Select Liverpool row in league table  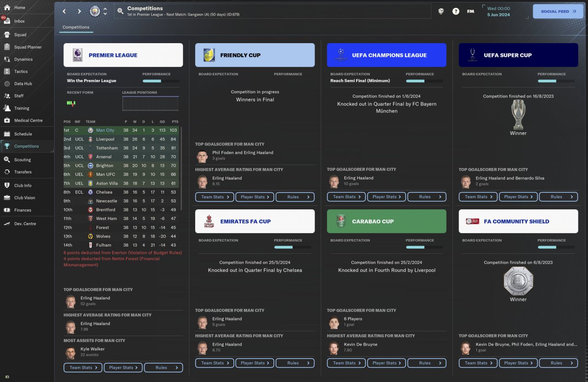pos(122,139)
